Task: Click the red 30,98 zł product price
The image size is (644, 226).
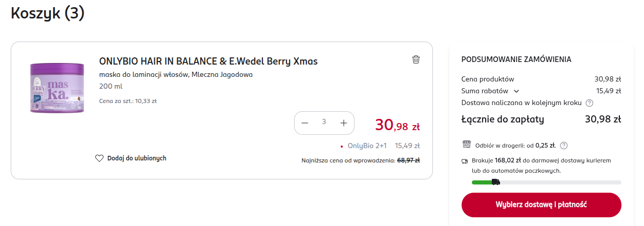Action: [x=397, y=125]
